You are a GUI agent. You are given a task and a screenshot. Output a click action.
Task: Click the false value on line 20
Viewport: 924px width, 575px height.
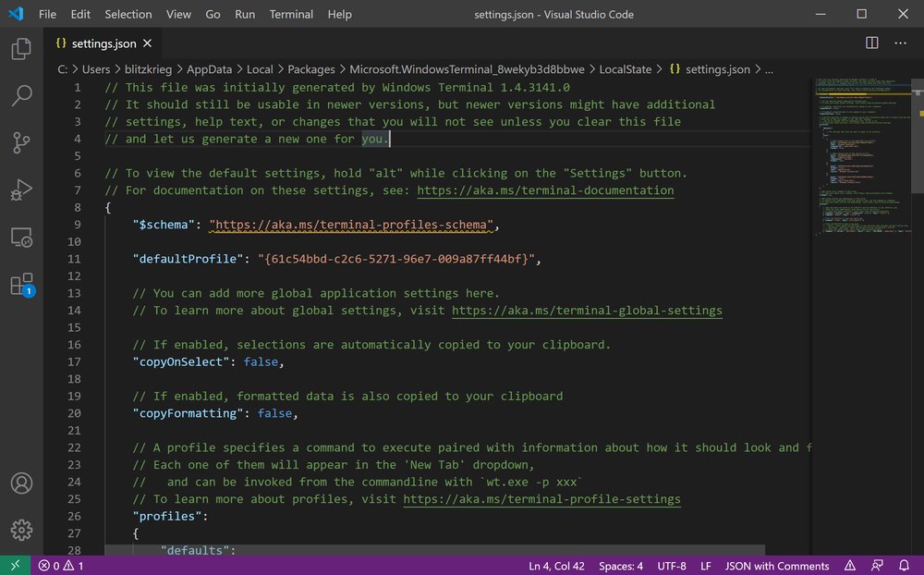274,413
